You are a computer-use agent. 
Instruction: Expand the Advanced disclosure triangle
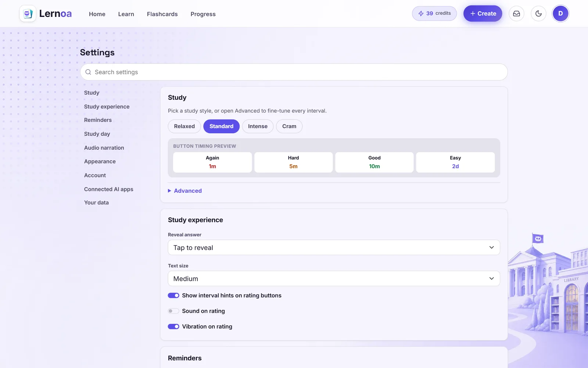pyautogui.click(x=169, y=191)
